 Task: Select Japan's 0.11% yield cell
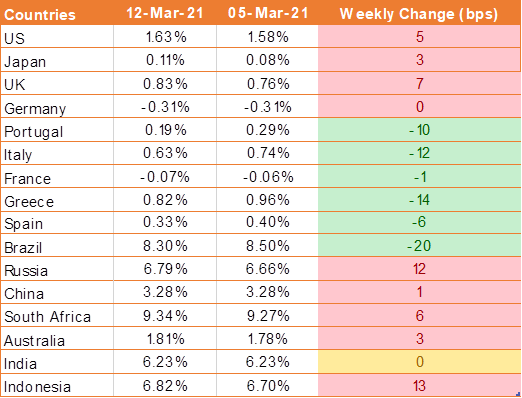[165, 60]
